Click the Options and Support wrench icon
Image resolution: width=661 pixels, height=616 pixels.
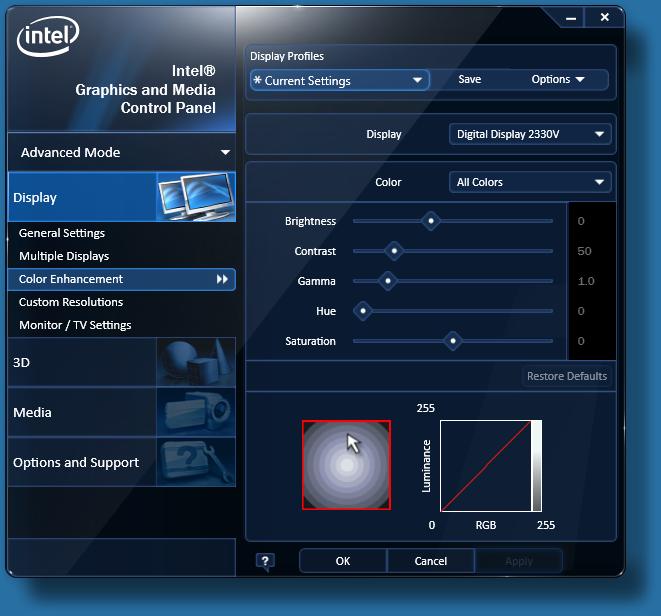point(196,462)
